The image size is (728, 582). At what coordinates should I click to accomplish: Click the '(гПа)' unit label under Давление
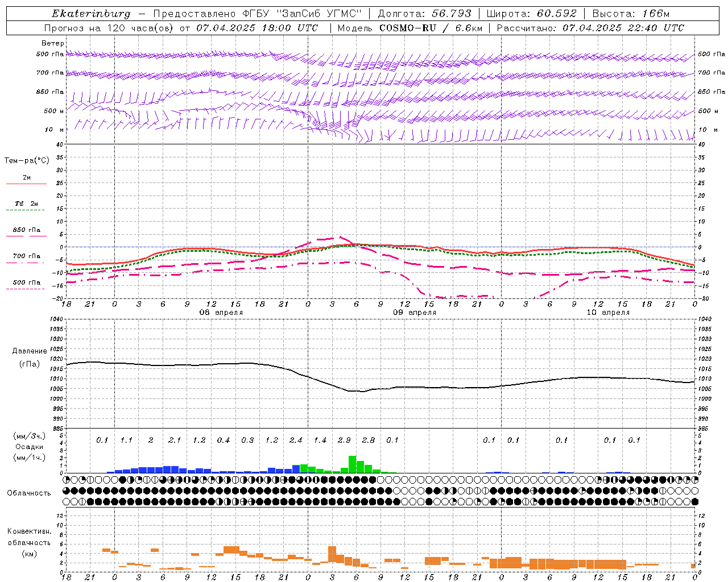(x=30, y=364)
